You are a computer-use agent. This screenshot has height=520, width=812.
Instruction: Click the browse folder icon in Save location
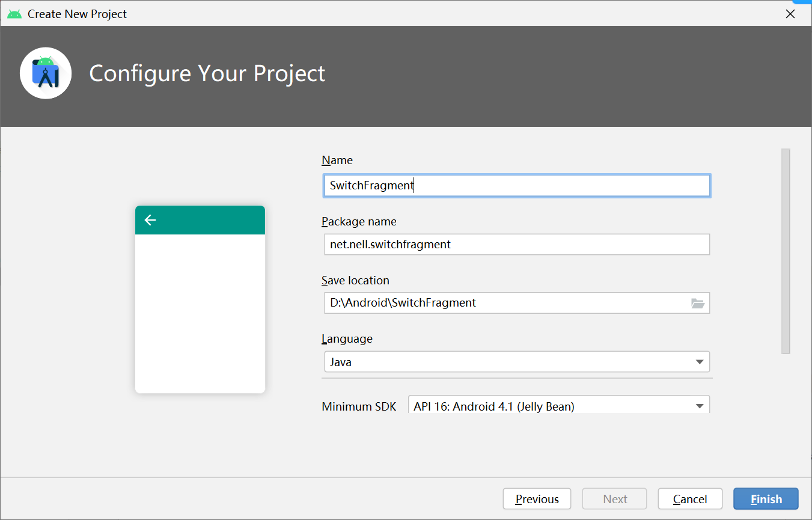pos(697,303)
